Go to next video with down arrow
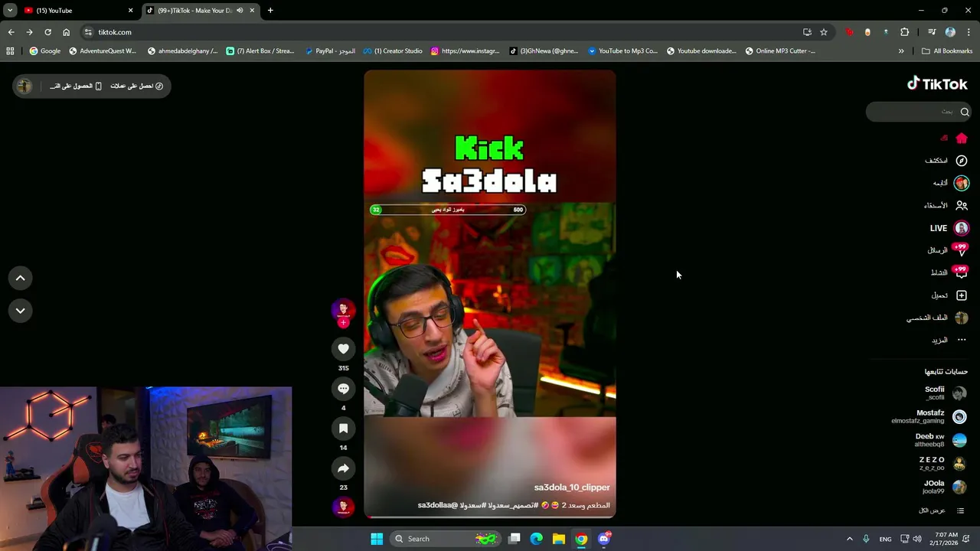 (x=21, y=311)
